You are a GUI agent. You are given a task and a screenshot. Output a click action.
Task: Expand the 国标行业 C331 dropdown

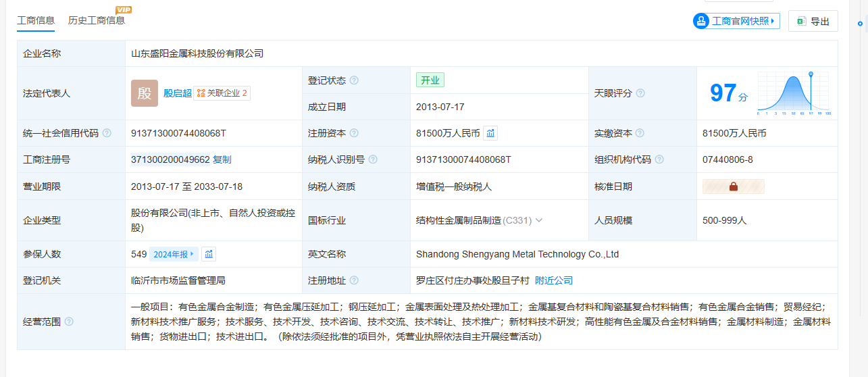pyautogui.click(x=539, y=220)
